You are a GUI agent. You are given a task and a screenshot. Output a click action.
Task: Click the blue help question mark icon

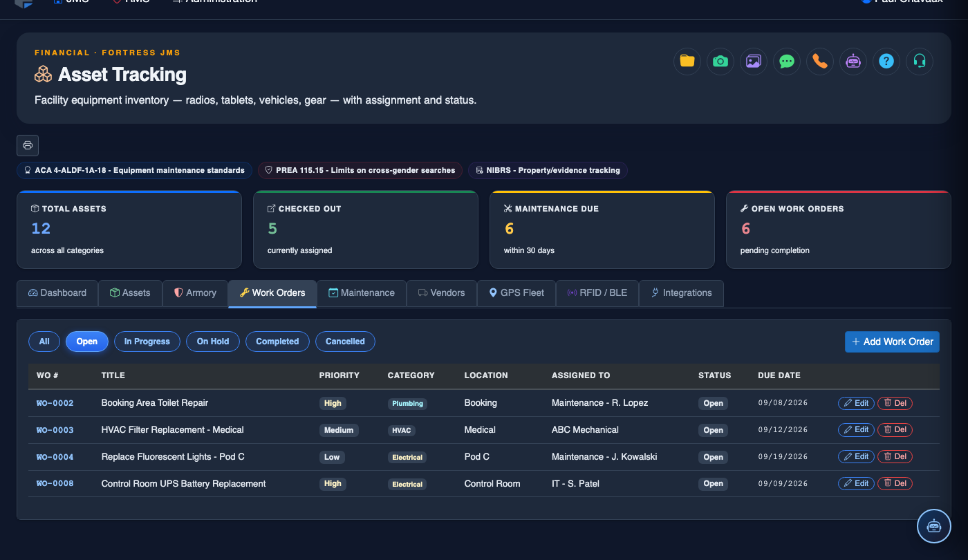click(886, 61)
